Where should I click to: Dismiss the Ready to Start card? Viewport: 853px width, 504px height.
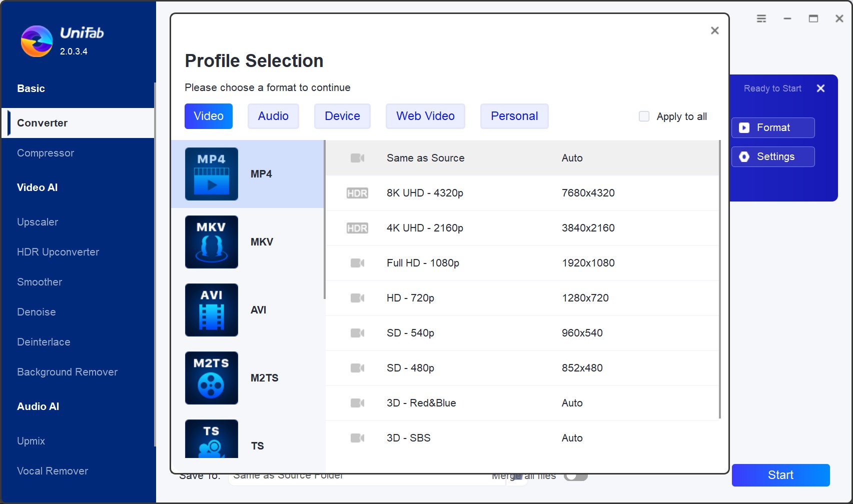pos(820,88)
